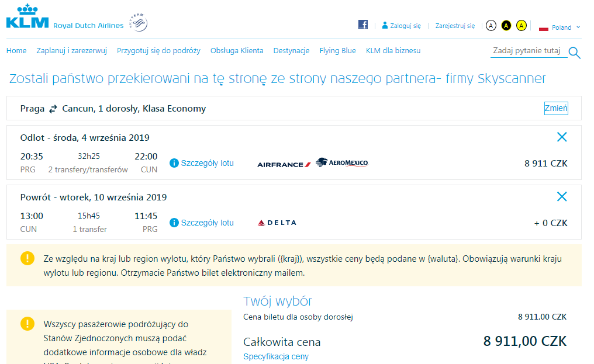Viewport: 594px width, 364px height.
Task: Open Szczegóły lotu for return flight
Action: (x=207, y=223)
